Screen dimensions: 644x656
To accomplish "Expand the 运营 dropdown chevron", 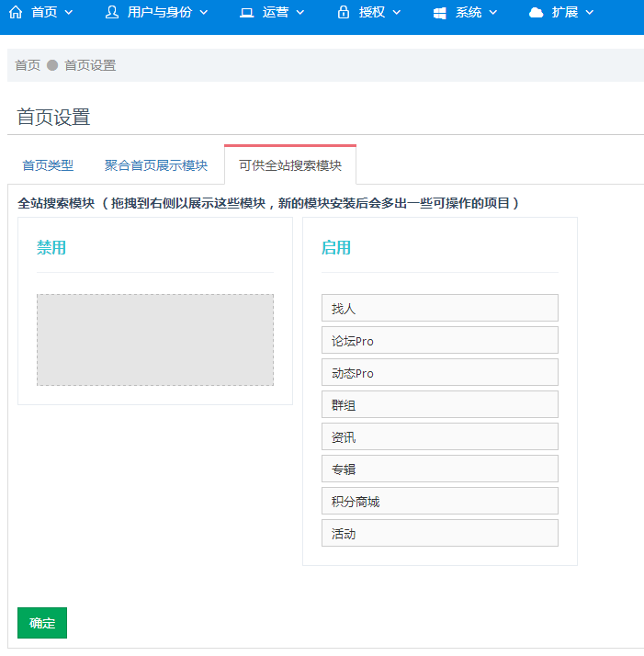I will click(300, 13).
